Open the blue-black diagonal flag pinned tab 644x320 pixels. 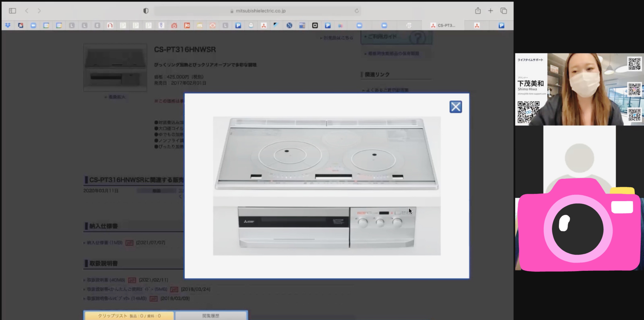pos(276,25)
